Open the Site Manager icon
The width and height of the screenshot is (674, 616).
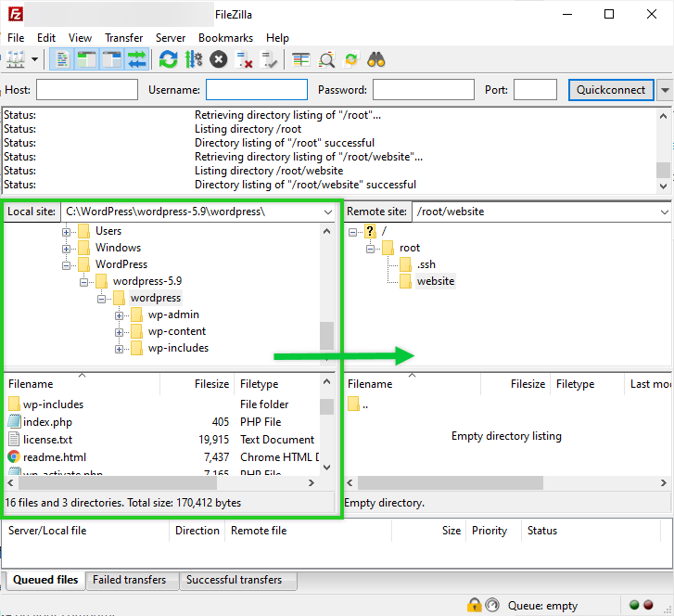click(15, 60)
